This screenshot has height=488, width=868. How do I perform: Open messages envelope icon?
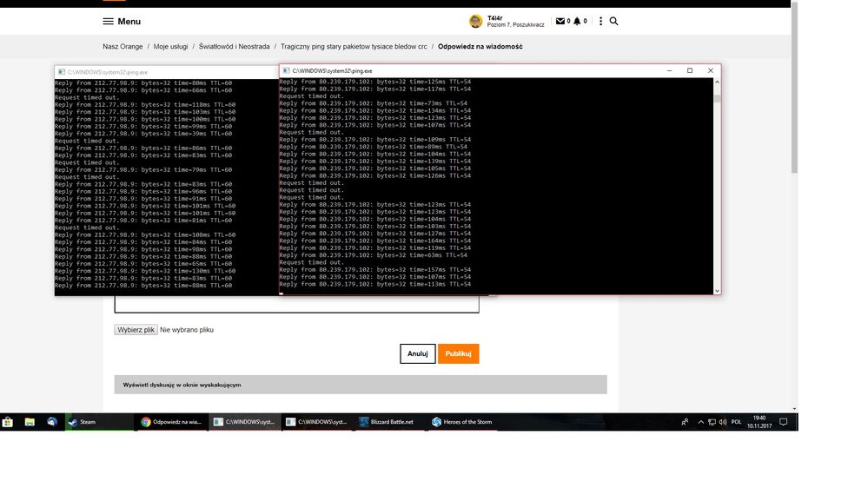click(x=560, y=21)
